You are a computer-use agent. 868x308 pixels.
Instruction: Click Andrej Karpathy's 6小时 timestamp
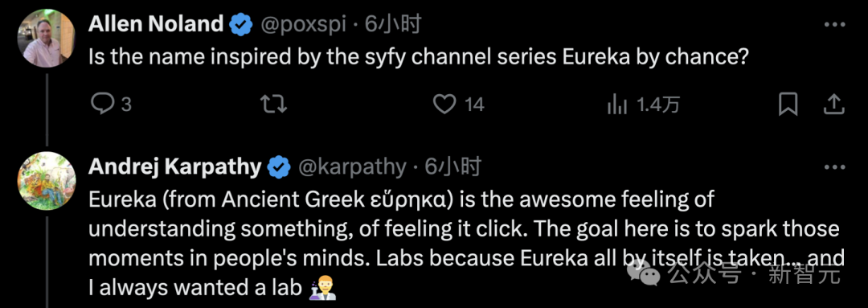[x=452, y=166]
